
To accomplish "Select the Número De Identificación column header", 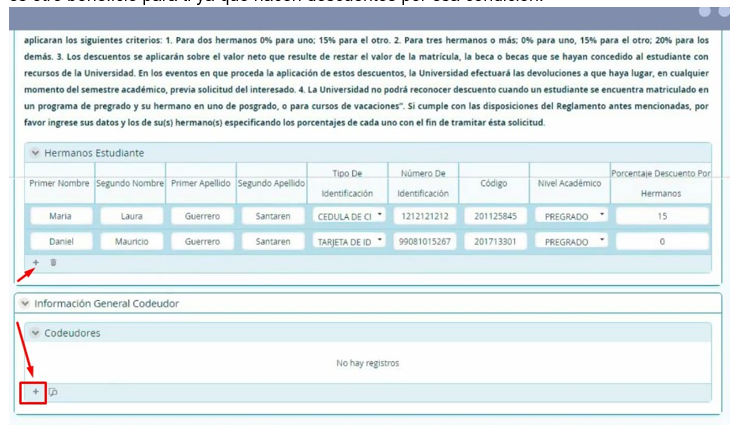I will (x=423, y=183).
